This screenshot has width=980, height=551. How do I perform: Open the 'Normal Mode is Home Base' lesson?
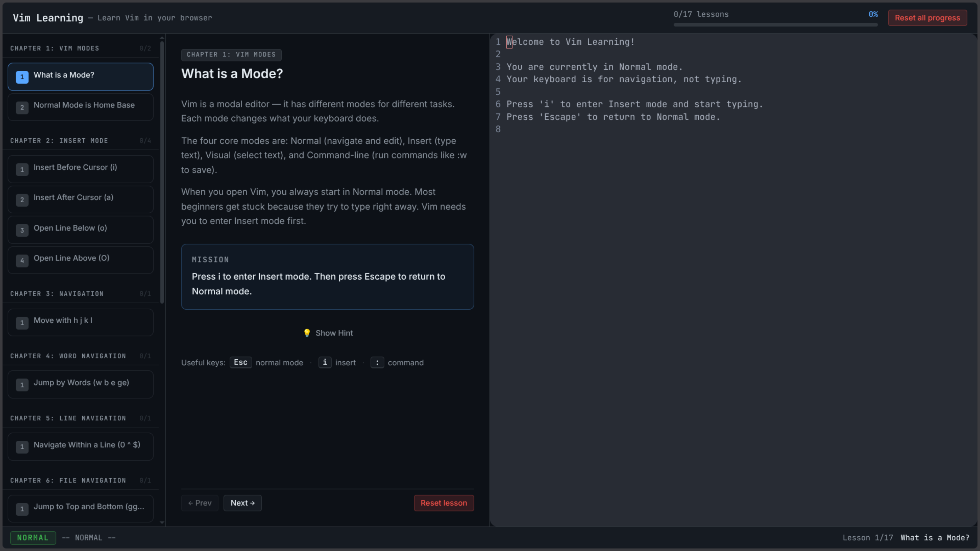tap(80, 107)
